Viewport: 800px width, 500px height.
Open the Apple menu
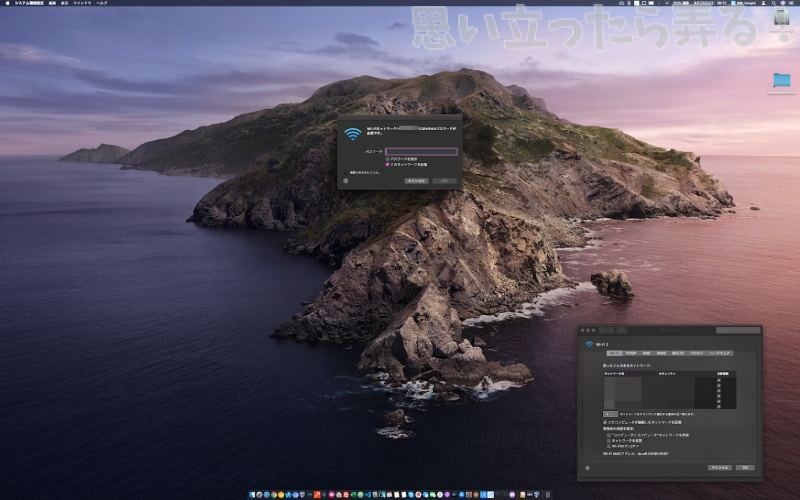[7, 3]
